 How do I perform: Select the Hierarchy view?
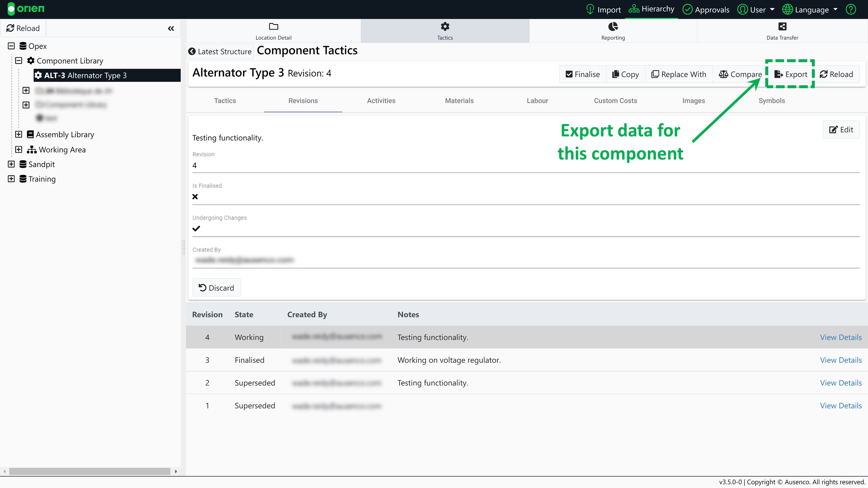coord(651,9)
